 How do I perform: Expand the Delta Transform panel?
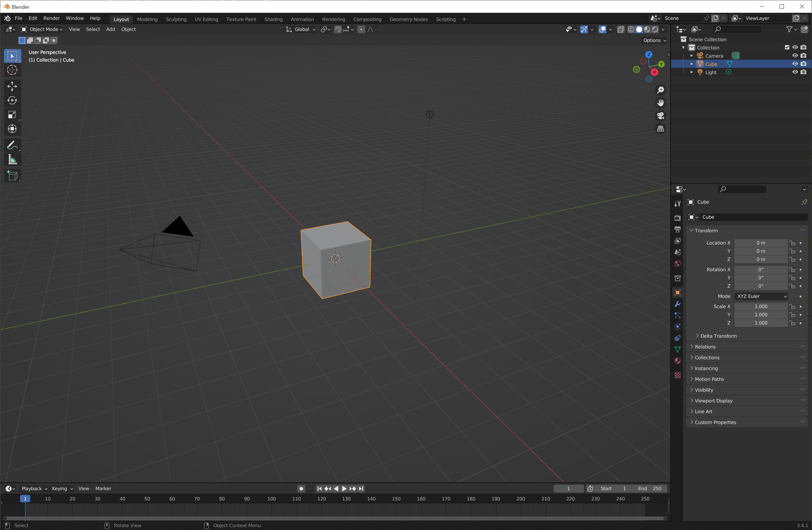click(718, 336)
